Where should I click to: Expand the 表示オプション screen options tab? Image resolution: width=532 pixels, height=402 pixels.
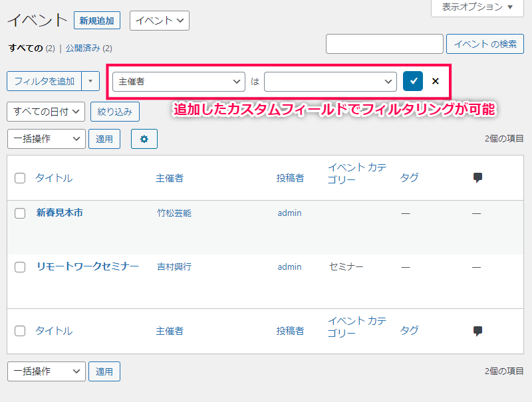tap(477, 7)
